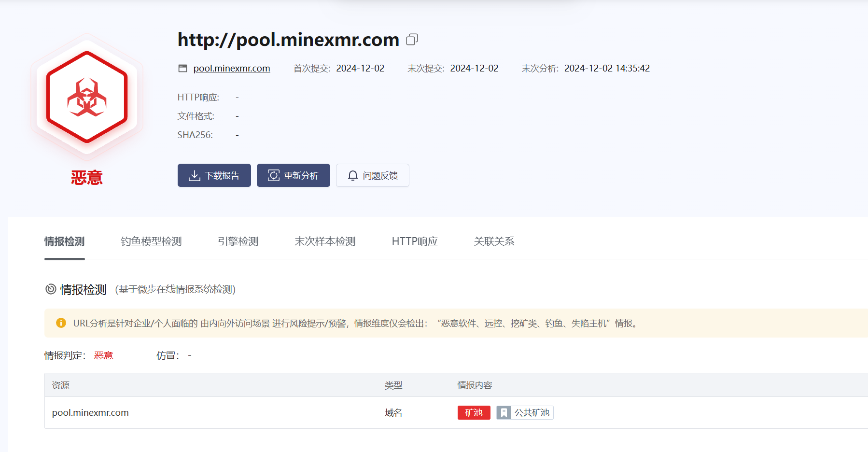868x452 pixels.
Task: Show the HTTP响应 tab
Action: [415, 241]
